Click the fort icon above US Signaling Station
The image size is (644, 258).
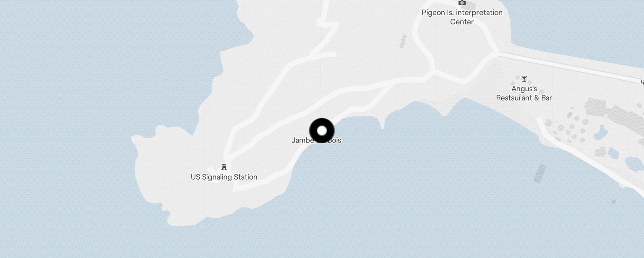coord(224,167)
